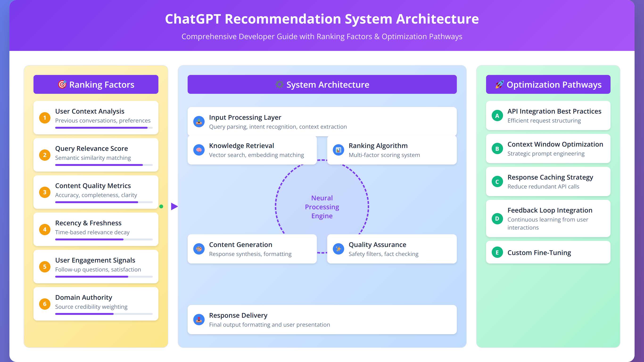This screenshot has height=362, width=644.
Task: Click the green dot on the Ranking Factors edge
Action: click(x=161, y=206)
